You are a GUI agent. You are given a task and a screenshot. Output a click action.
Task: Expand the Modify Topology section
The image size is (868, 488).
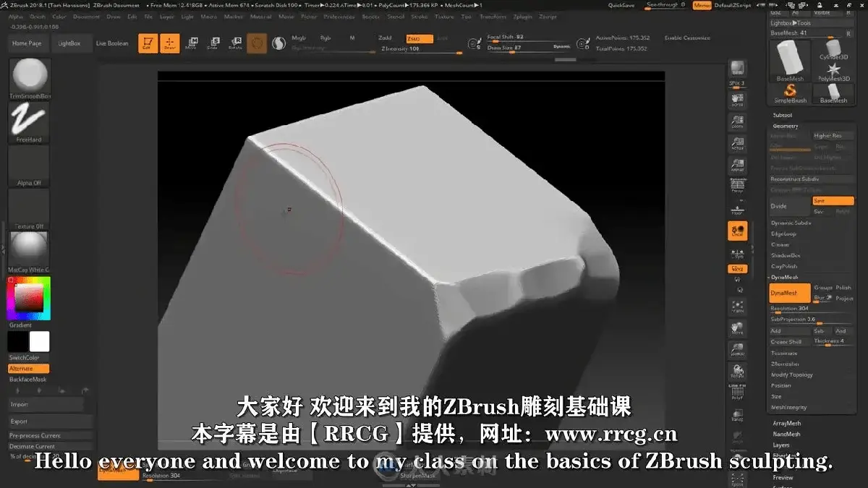pos(791,374)
